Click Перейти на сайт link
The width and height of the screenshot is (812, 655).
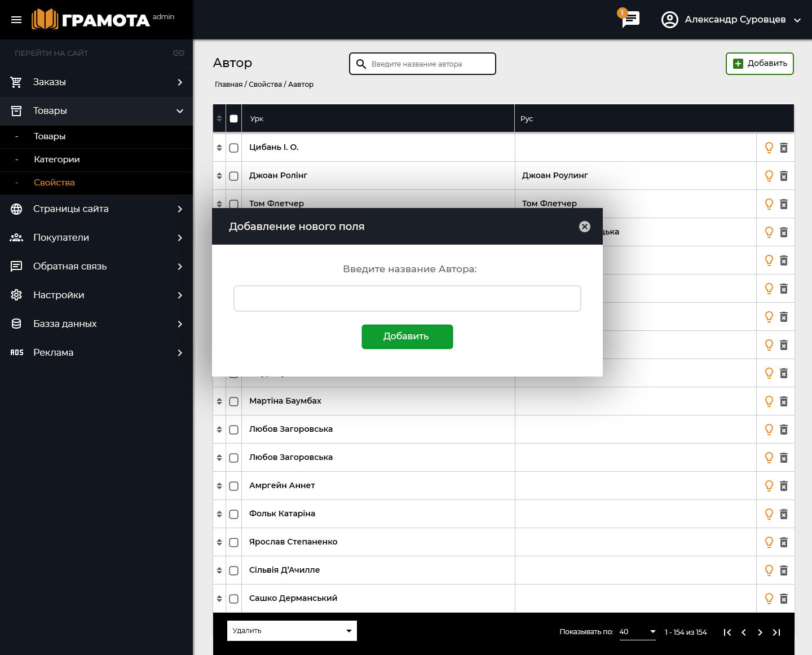[51, 53]
